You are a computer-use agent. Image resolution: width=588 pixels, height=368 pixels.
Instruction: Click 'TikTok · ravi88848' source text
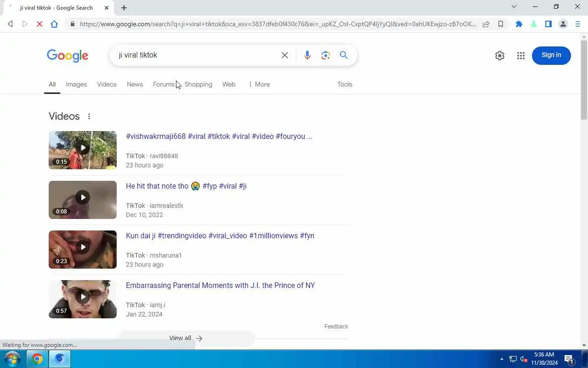click(152, 156)
